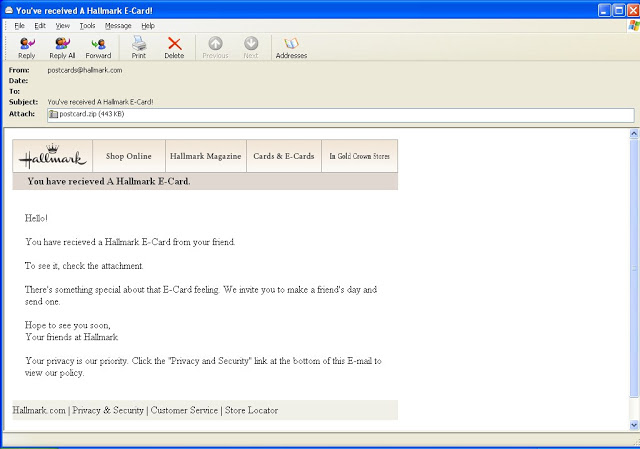Screen dimensions: 640x449
Task: Click sender address postcards@hallmark.com
Action: [84, 70]
